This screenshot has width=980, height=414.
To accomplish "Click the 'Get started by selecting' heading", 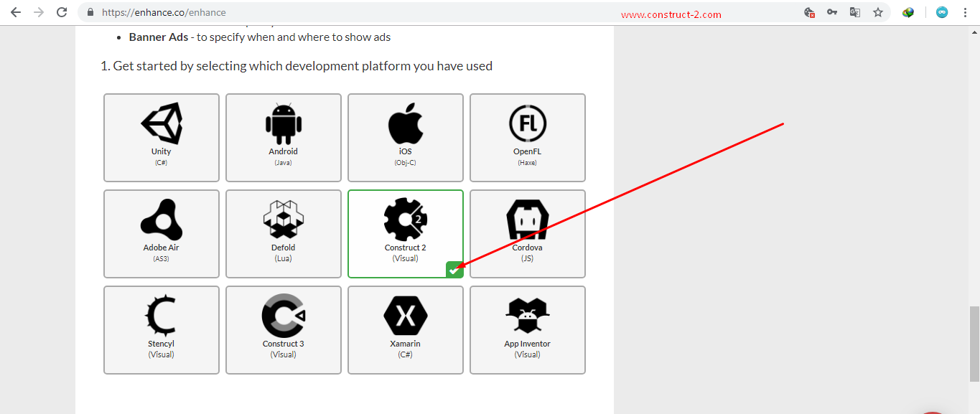I will (x=297, y=66).
